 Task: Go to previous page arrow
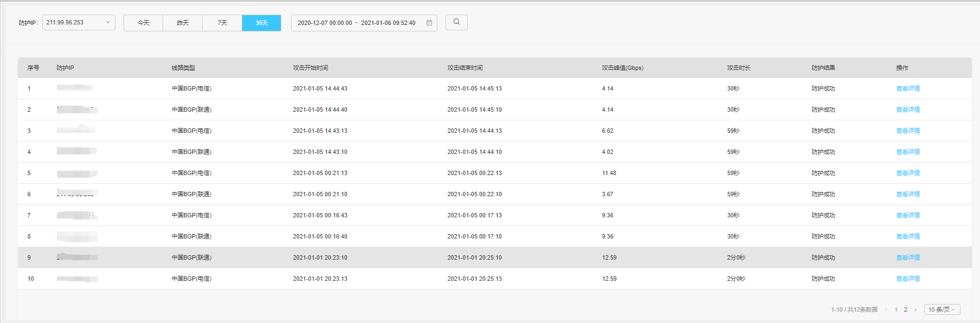[886, 309]
